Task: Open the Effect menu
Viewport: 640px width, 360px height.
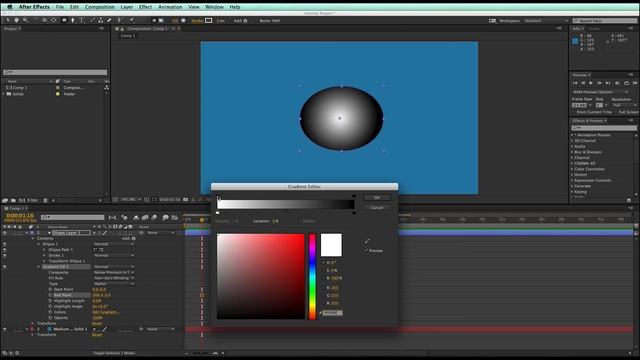Action: (x=145, y=7)
